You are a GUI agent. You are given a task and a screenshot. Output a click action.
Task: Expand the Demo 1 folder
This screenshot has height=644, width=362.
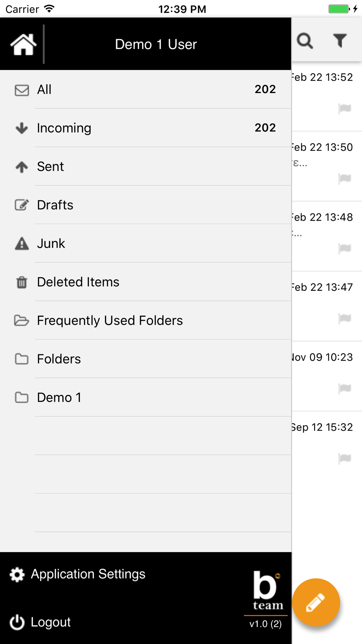[x=146, y=397]
